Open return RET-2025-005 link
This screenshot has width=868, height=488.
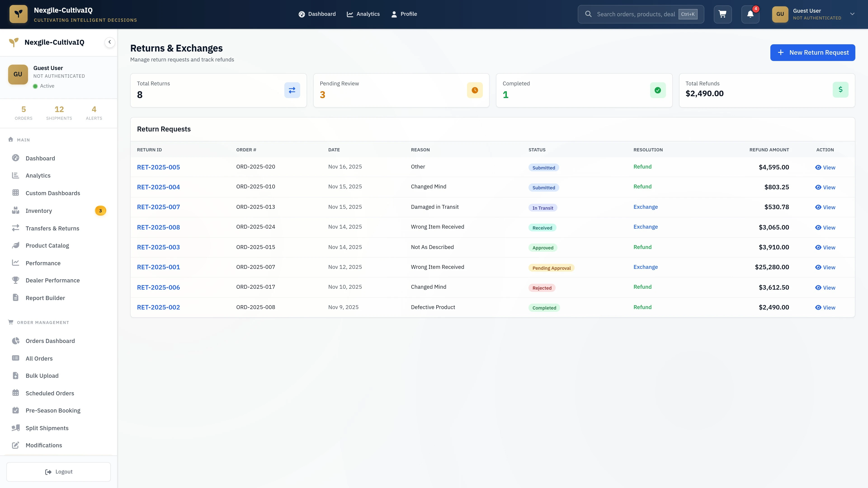pyautogui.click(x=158, y=167)
